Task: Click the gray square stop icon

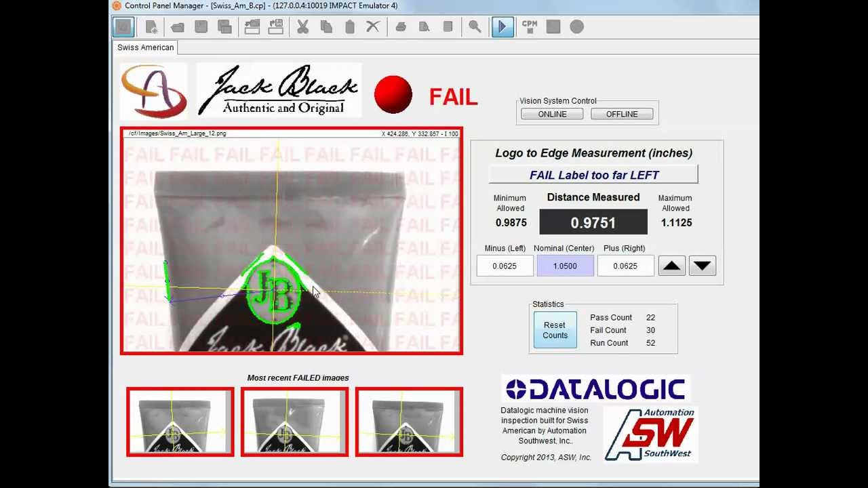Action: [553, 26]
